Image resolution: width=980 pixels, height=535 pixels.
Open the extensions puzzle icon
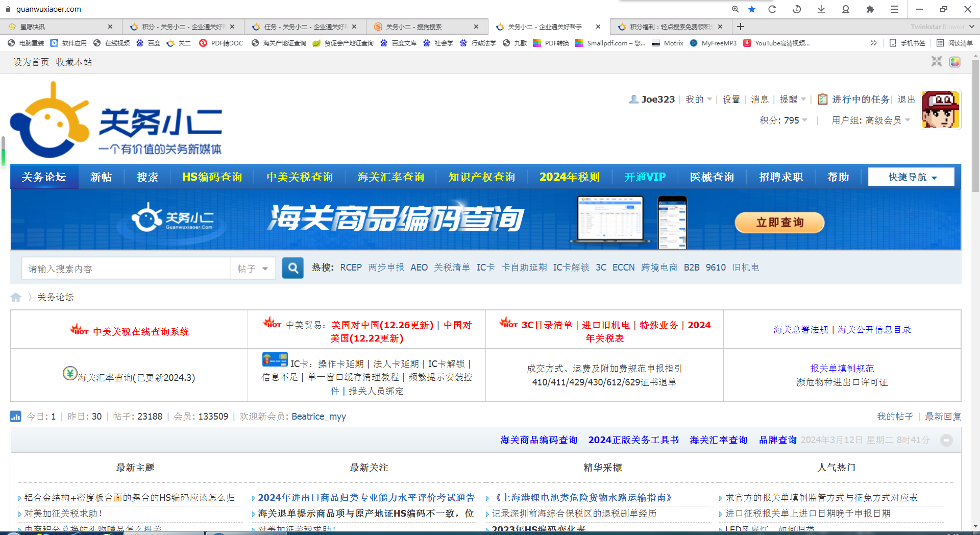870,9
